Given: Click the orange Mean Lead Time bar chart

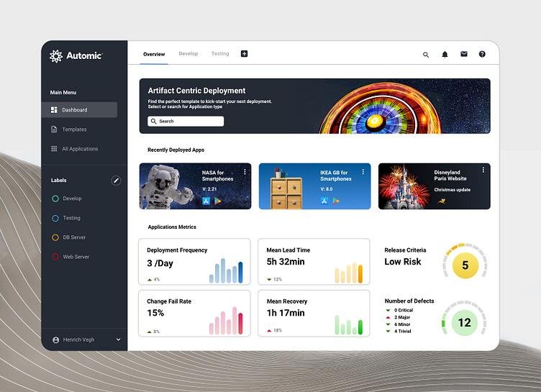Looking at the screenshot, I should point(348,273).
